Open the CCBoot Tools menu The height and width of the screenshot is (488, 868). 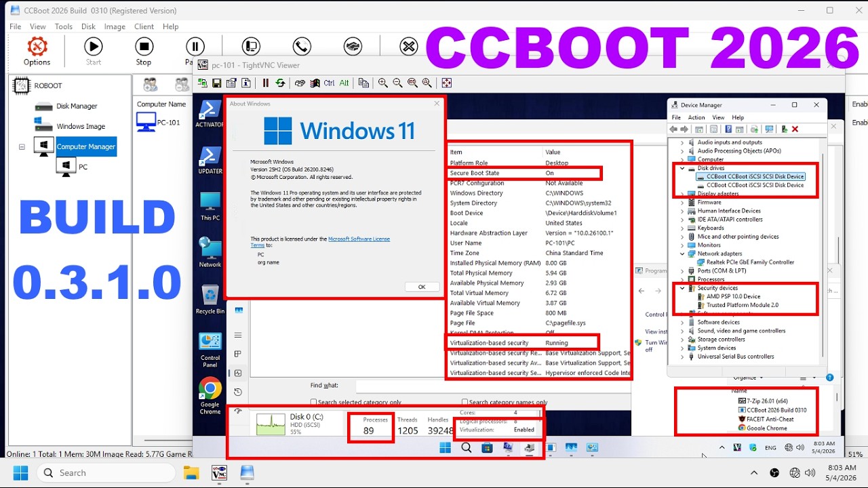[64, 26]
